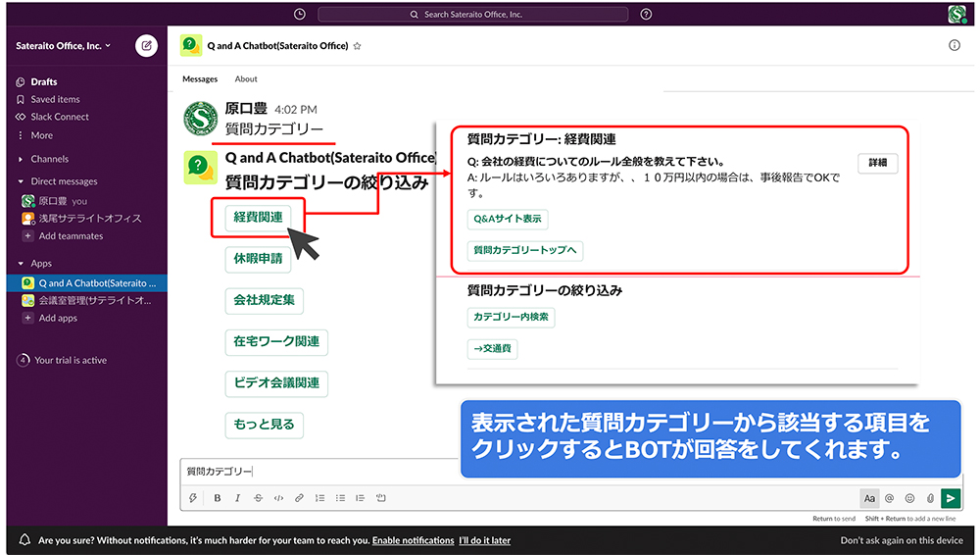Click the message input field
The image size is (980, 555).
pos(320,471)
